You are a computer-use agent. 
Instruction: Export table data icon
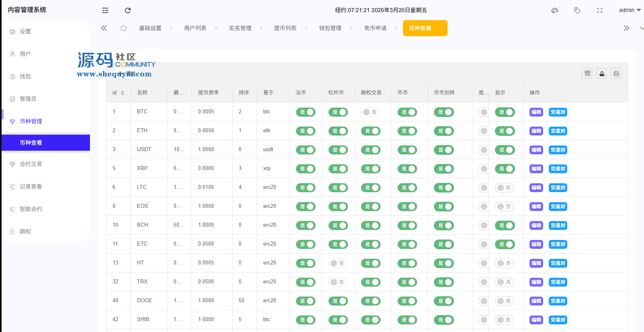point(601,73)
